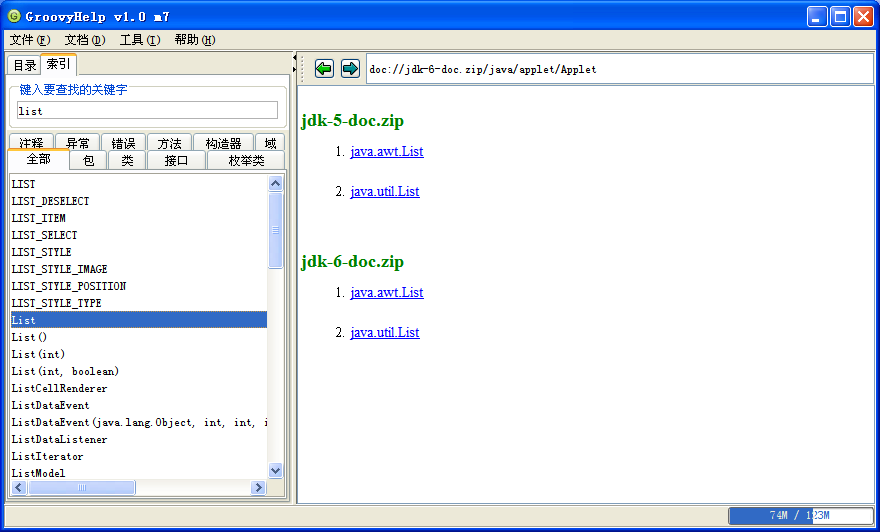The height and width of the screenshot is (532, 880).
Task: Click the doc:// address bar field
Action: (620, 69)
